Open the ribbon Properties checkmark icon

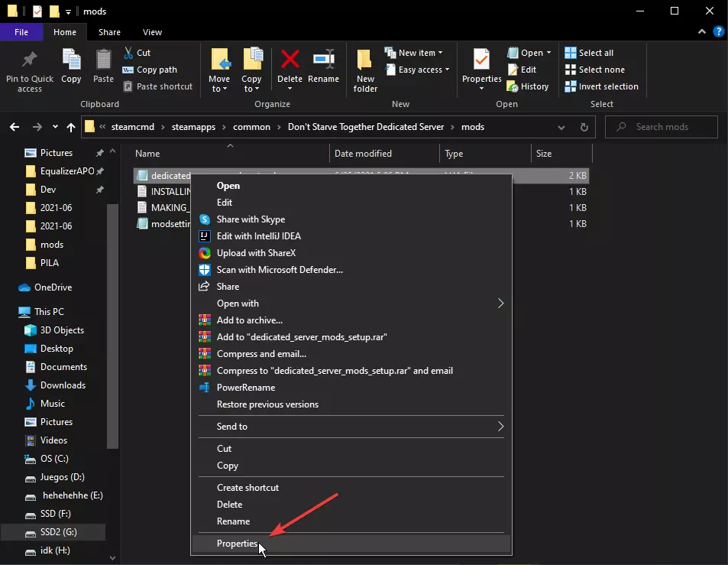click(481, 61)
